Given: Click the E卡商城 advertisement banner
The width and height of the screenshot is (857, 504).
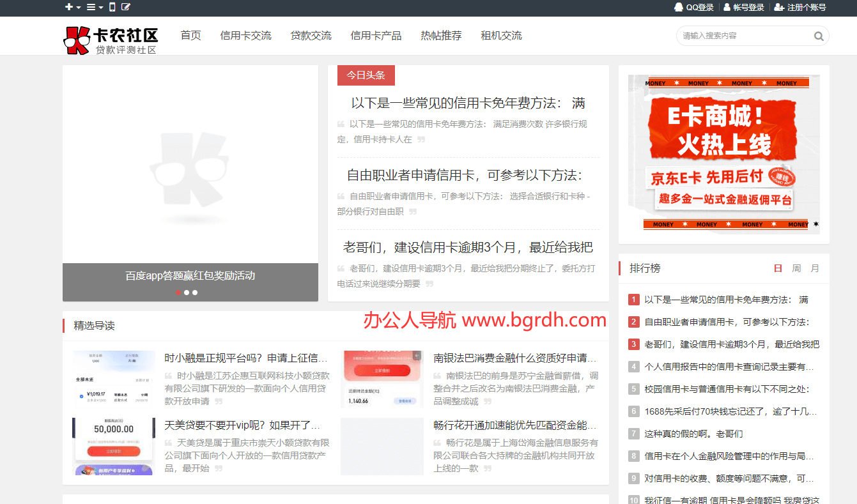Looking at the screenshot, I should [723, 153].
